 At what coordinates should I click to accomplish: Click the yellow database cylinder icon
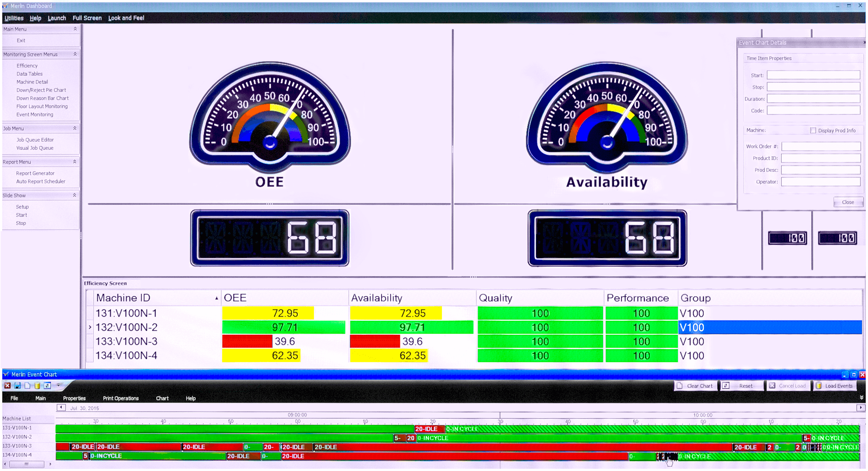coord(37,386)
